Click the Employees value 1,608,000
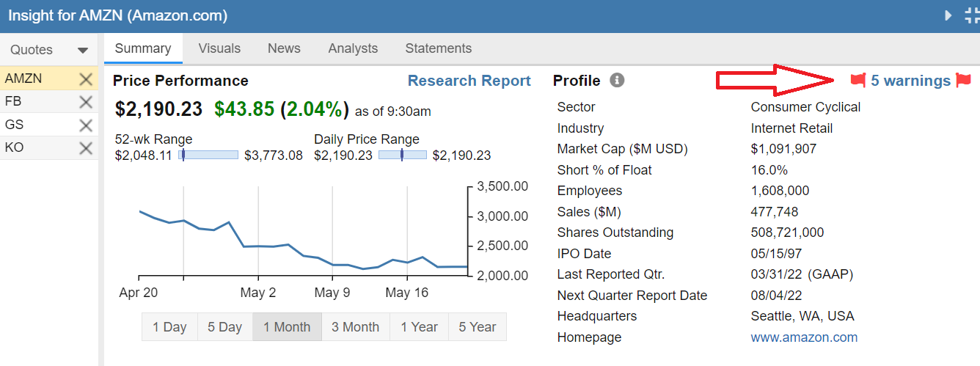This screenshot has height=366, width=980. click(x=780, y=191)
